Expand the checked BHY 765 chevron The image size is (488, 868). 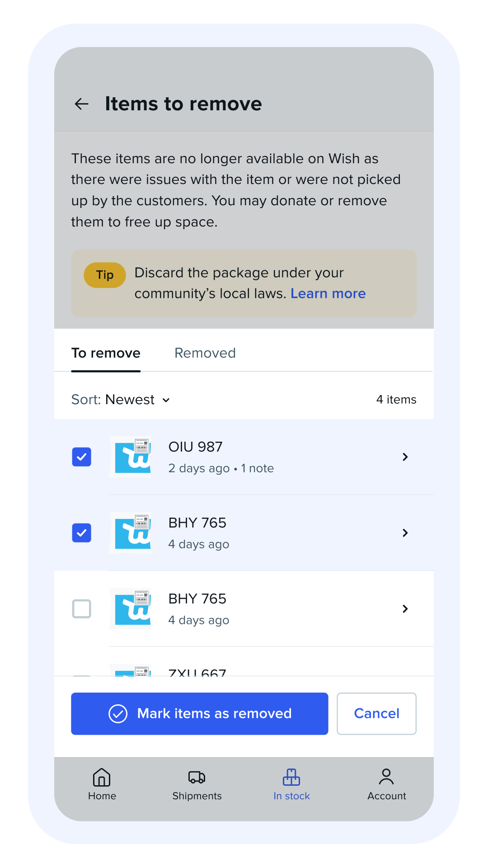tap(405, 533)
